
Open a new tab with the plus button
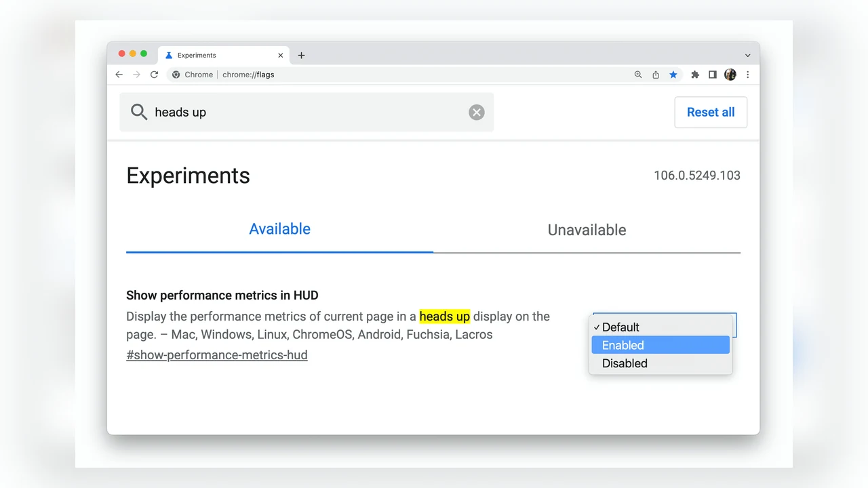[302, 56]
